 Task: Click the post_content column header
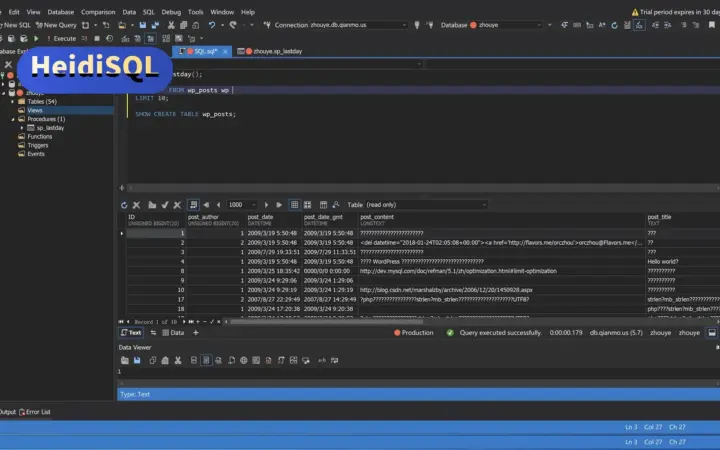click(x=501, y=220)
